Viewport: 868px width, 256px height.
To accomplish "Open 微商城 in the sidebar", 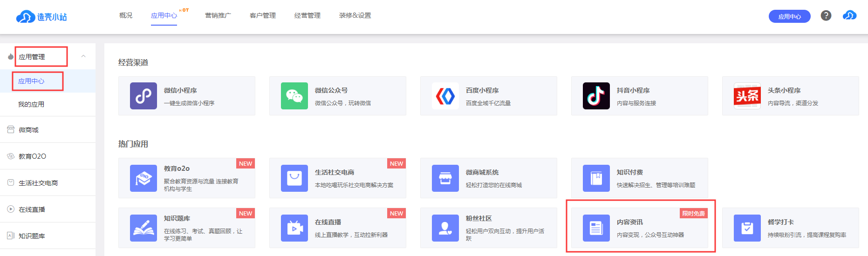I will point(28,130).
